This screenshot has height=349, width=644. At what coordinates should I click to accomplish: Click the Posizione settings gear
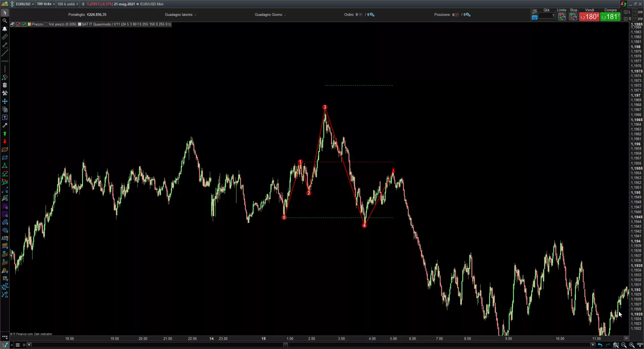tap(468, 15)
